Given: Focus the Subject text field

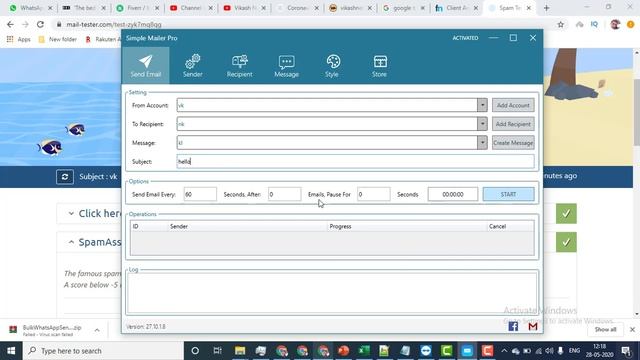Looking at the screenshot, I should coord(355,162).
